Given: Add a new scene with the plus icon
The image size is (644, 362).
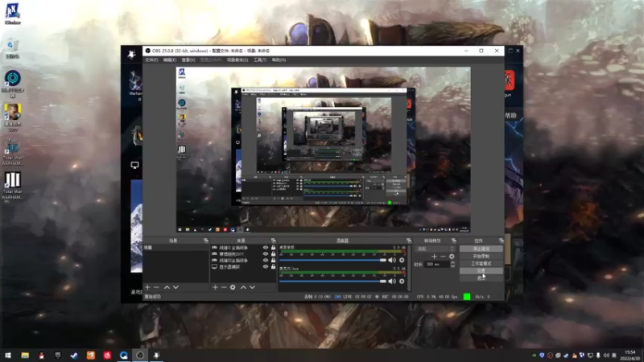Looking at the screenshot, I should [147, 287].
